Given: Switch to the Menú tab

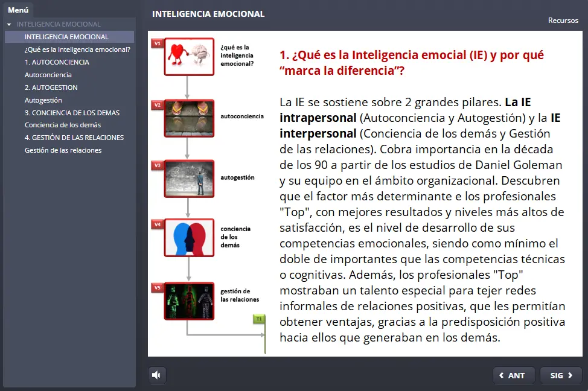Looking at the screenshot, I should [x=18, y=10].
